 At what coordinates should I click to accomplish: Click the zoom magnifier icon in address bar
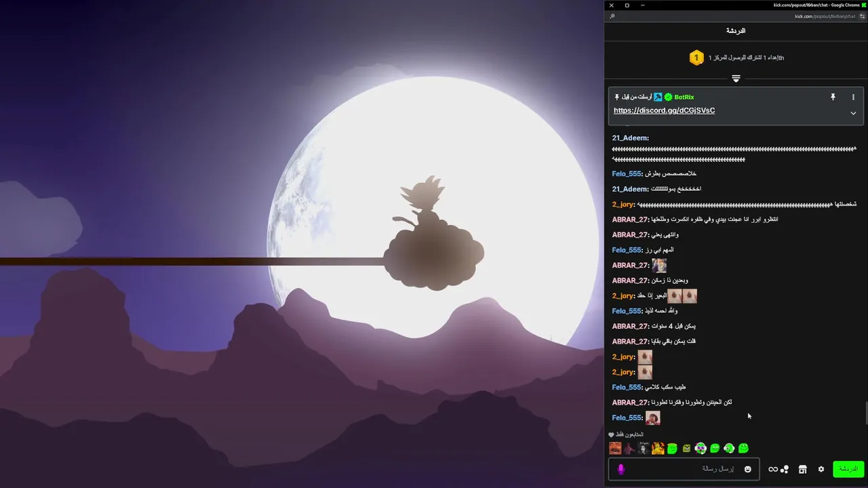[612, 16]
